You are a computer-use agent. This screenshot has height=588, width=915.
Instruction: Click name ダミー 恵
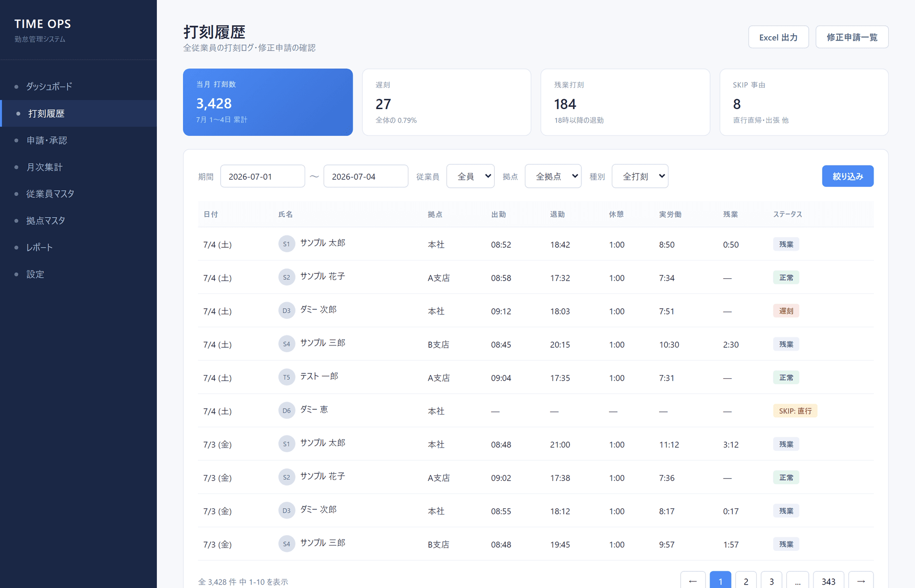[x=314, y=410]
